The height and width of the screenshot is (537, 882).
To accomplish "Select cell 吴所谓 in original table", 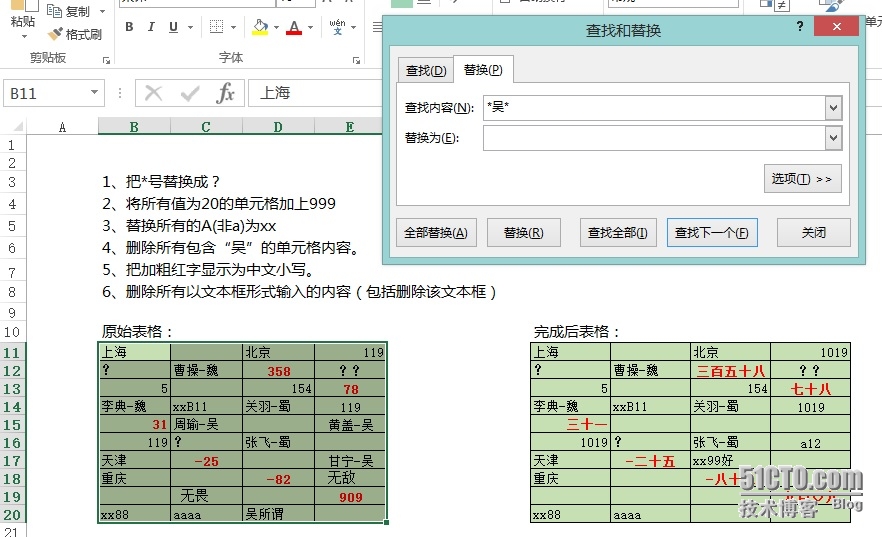I will coord(278,514).
